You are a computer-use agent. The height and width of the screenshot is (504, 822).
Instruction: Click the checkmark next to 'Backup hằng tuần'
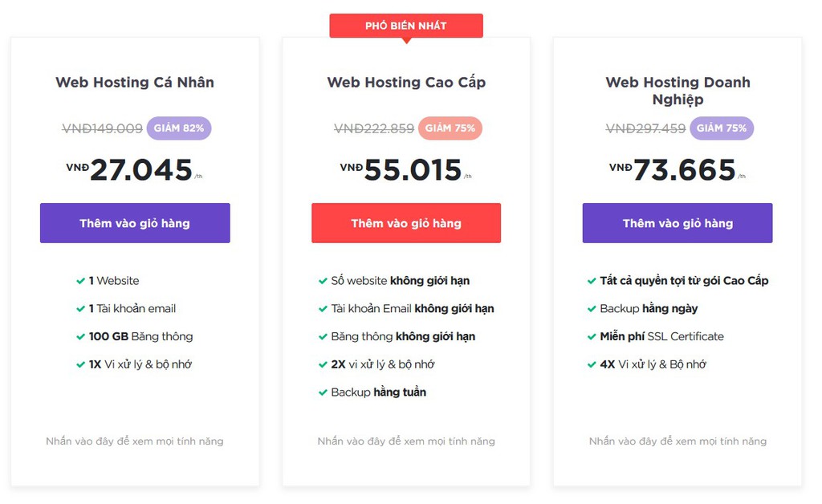pos(323,392)
